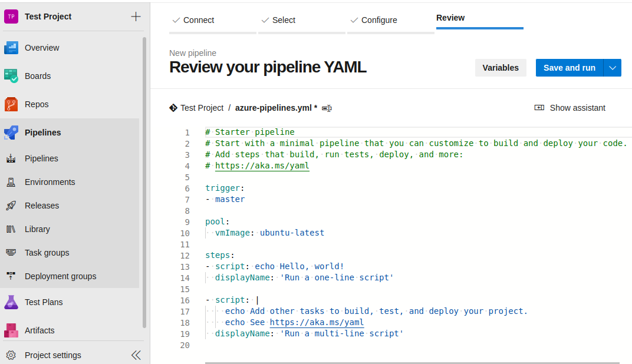This screenshot has width=632, height=364.
Task: Click 'ubuntu-latest' on line 10
Action: (x=292, y=233)
